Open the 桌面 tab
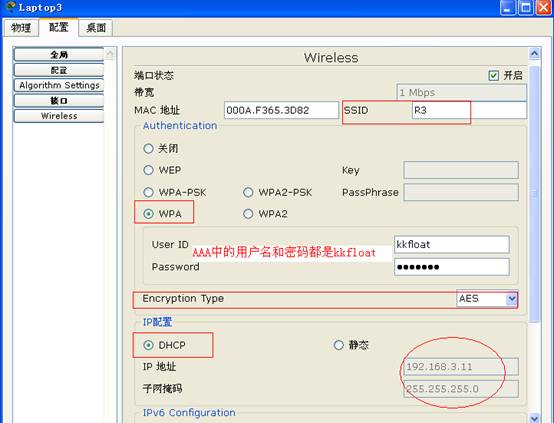This screenshot has width=554, height=423. click(96, 28)
